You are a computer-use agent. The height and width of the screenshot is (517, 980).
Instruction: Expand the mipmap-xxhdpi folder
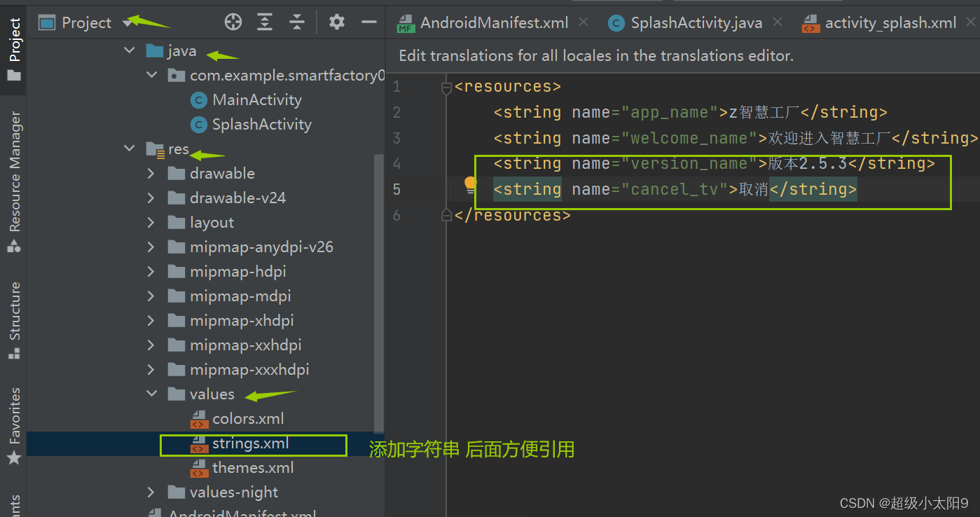click(151, 345)
